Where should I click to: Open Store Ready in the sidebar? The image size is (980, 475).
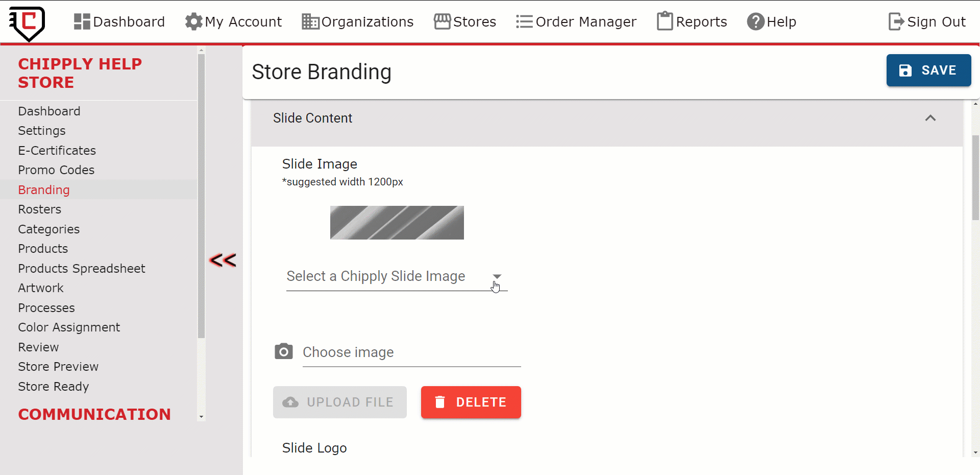[54, 387]
